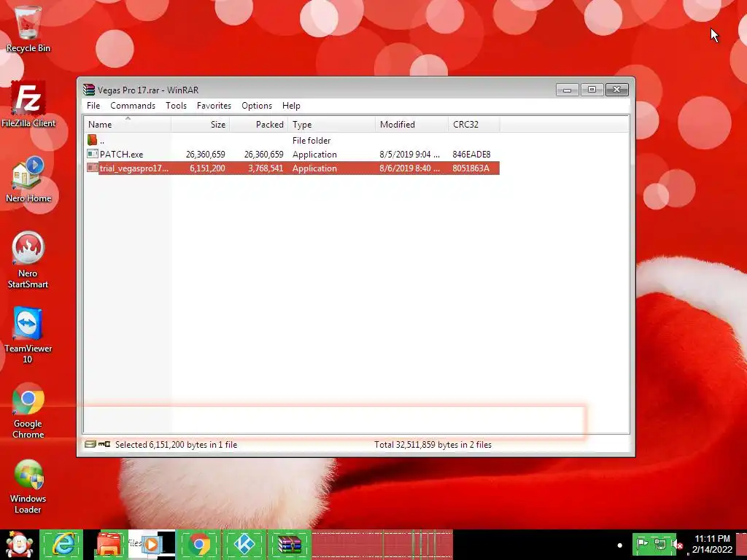747x560 pixels.
Task: Select the WinRAR taskbar button
Action: [290, 545]
